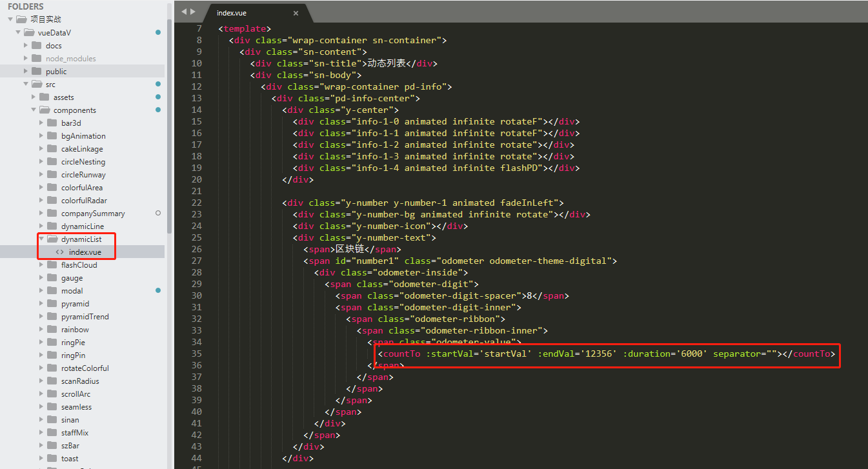Image resolution: width=868 pixels, height=469 pixels.
Task: Click line number 35 in gutter
Action: [x=196, y=354]
